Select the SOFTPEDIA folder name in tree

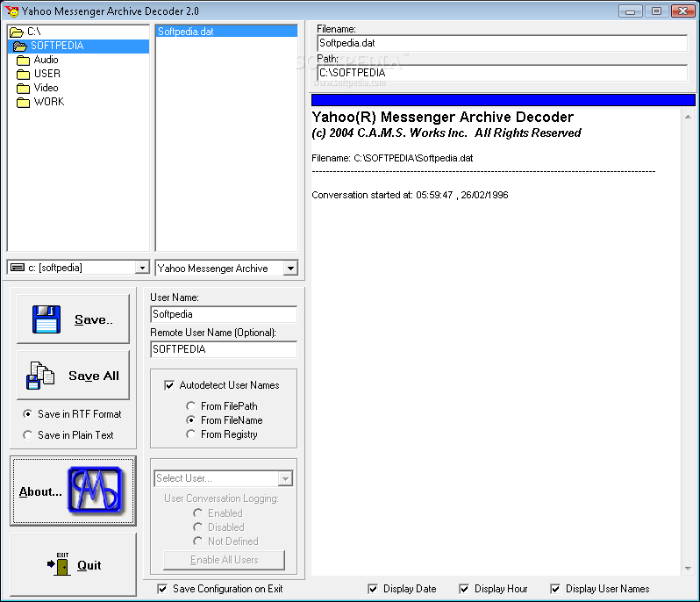pos(57,46)
